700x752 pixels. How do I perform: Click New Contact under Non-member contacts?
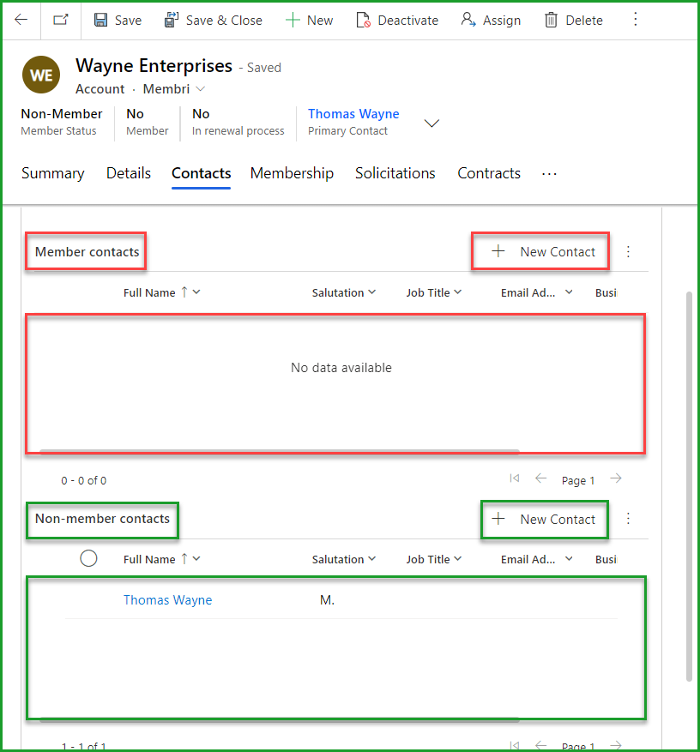point(545,520)
